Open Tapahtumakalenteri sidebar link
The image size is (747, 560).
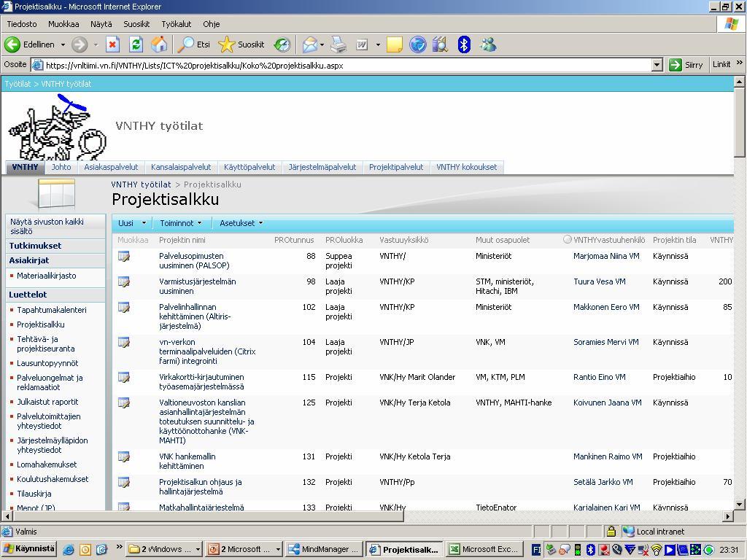(52, 310)
